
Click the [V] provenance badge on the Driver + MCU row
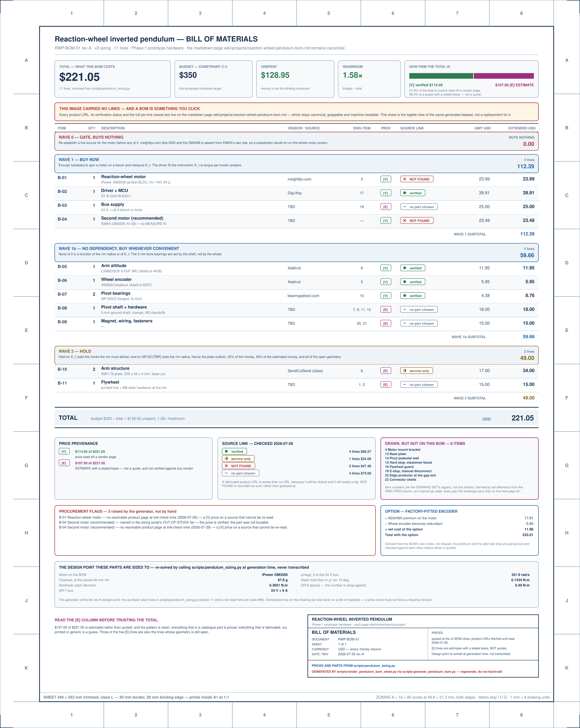[386, 193]
